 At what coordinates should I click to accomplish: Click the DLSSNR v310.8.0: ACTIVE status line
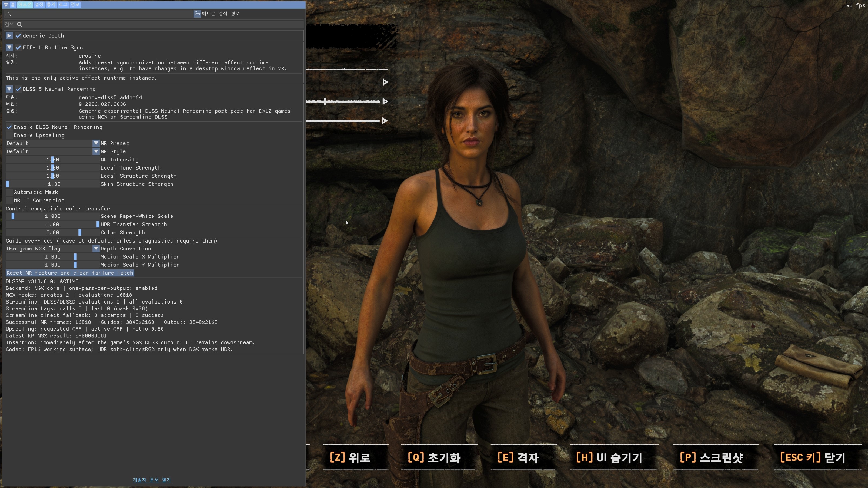(42, 282)
